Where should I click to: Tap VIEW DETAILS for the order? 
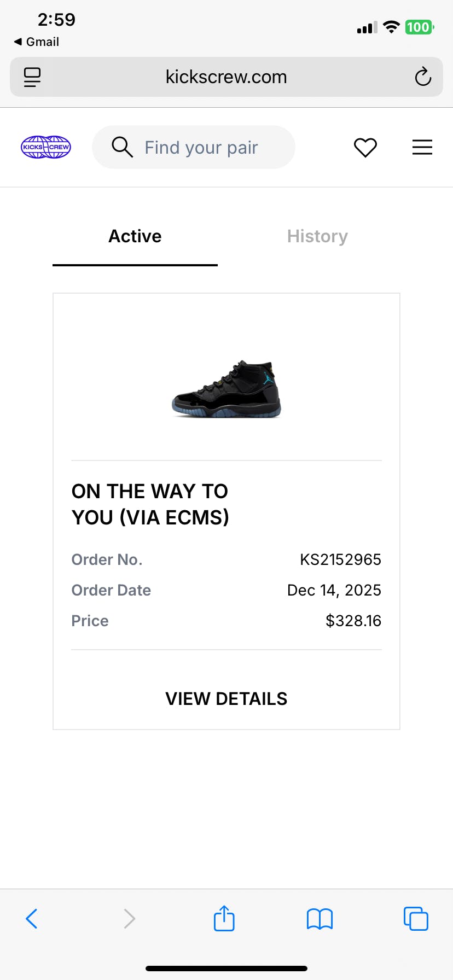click(x=226, y=699)
